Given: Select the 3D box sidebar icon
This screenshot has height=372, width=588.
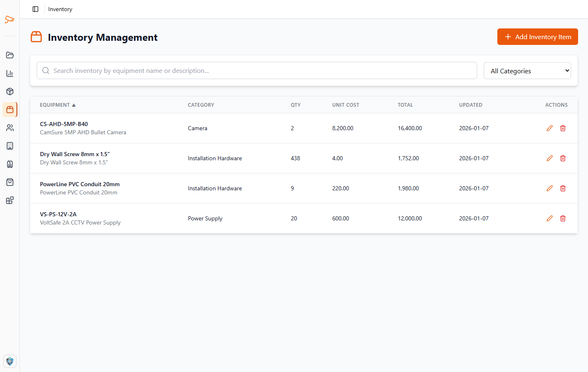Looking at the screenshot, I should pyautogui.click(x=10, y=91).
